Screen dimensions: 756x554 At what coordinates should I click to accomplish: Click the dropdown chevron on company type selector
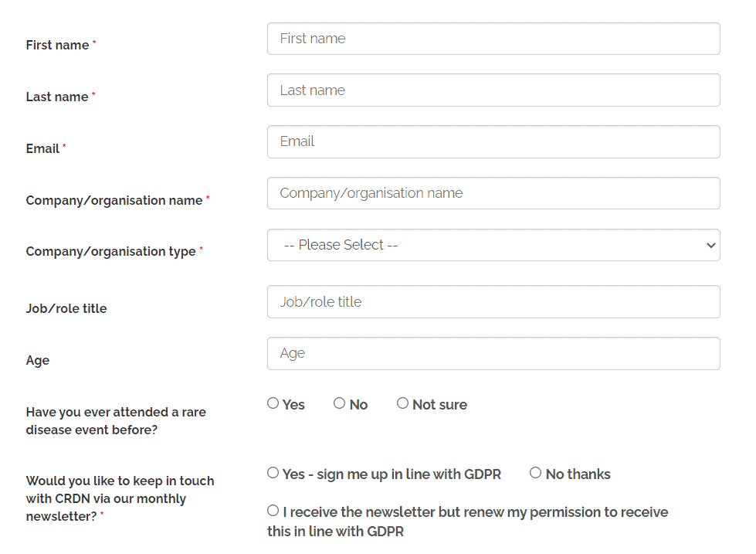(710, 244)
